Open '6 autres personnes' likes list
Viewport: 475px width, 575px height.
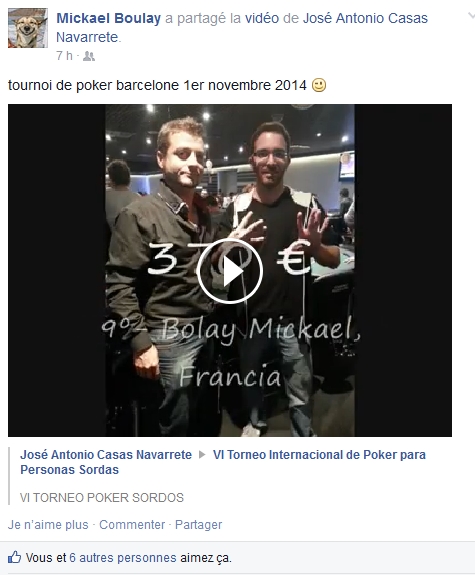[x=123, y=558]
